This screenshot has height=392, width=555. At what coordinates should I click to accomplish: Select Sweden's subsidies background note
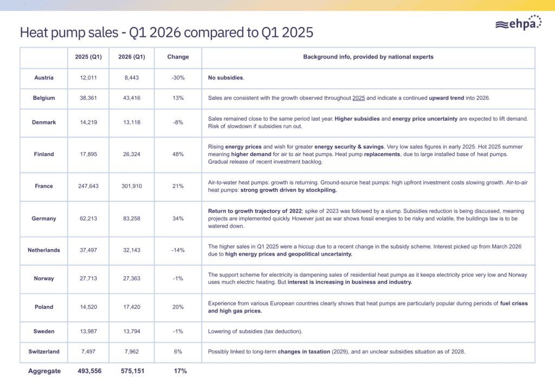[x=255, y=331]
